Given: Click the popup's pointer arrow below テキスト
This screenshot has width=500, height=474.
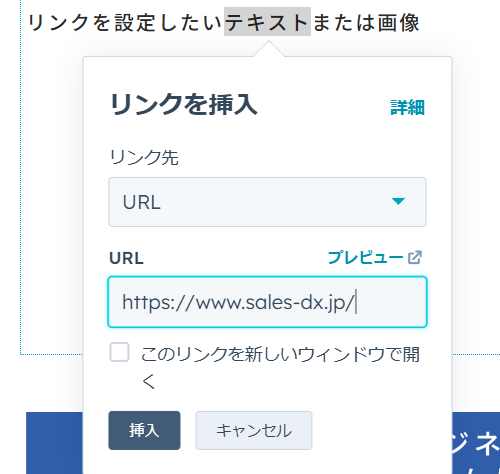Looking at the screenshot, I should pos(269,49).
